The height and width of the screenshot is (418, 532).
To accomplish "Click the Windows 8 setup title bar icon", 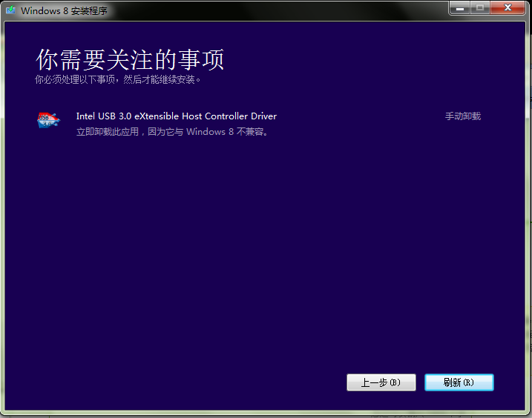I will click(x=10, y=10).
